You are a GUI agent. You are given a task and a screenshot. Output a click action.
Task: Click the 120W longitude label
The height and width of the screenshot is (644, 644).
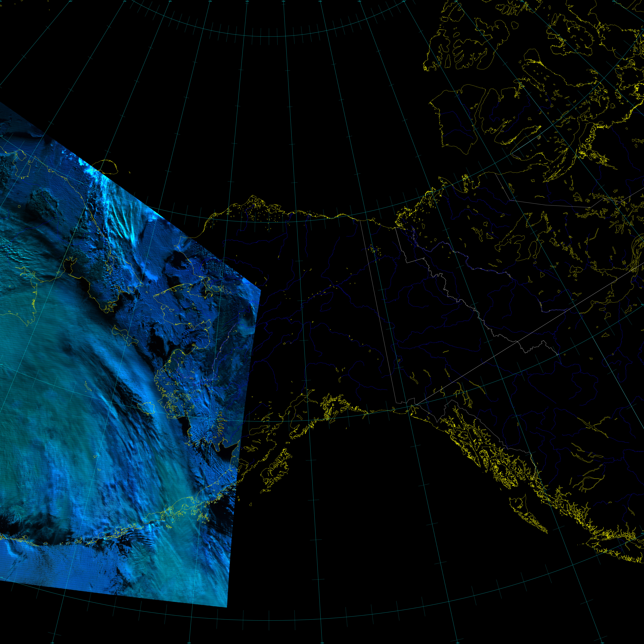pos(403,1)
